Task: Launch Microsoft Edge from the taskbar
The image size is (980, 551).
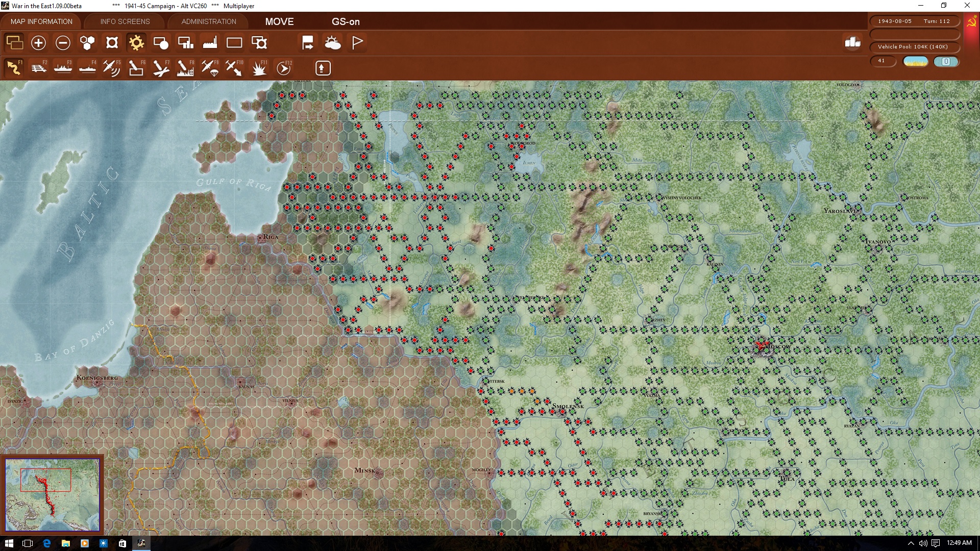Action: pyautogui.click(x=47, y=543)
